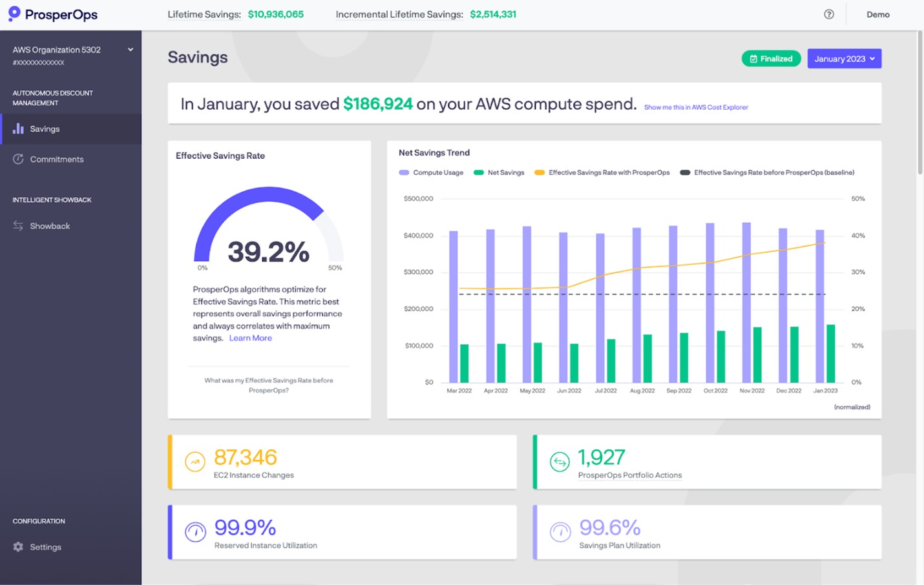Screen dimensions: 924x585
Task: Open the January 2023 month selector
Action: coord(844,58)
